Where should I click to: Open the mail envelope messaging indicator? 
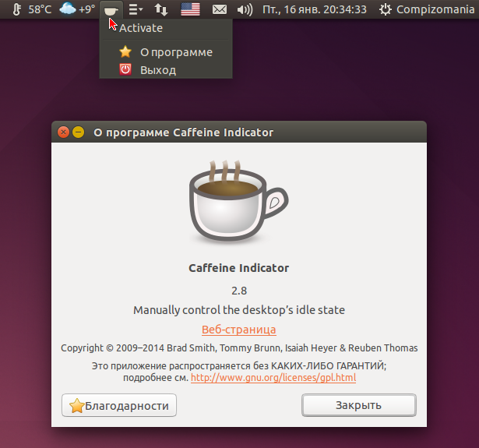220,9
